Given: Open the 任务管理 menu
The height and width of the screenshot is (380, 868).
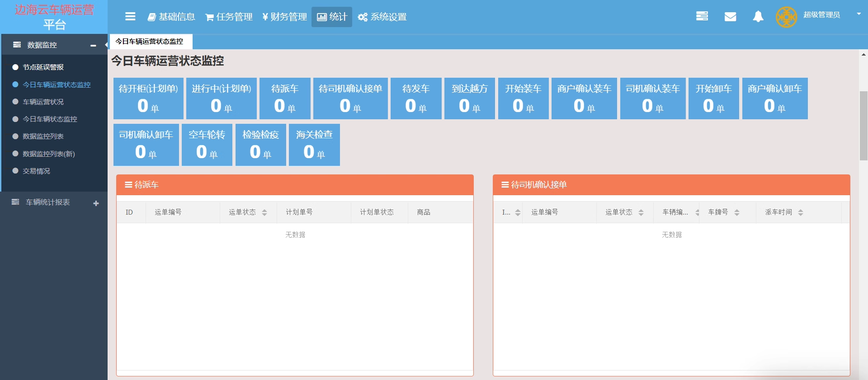Looking at the screenshot, I should click(x=229, y=17).
